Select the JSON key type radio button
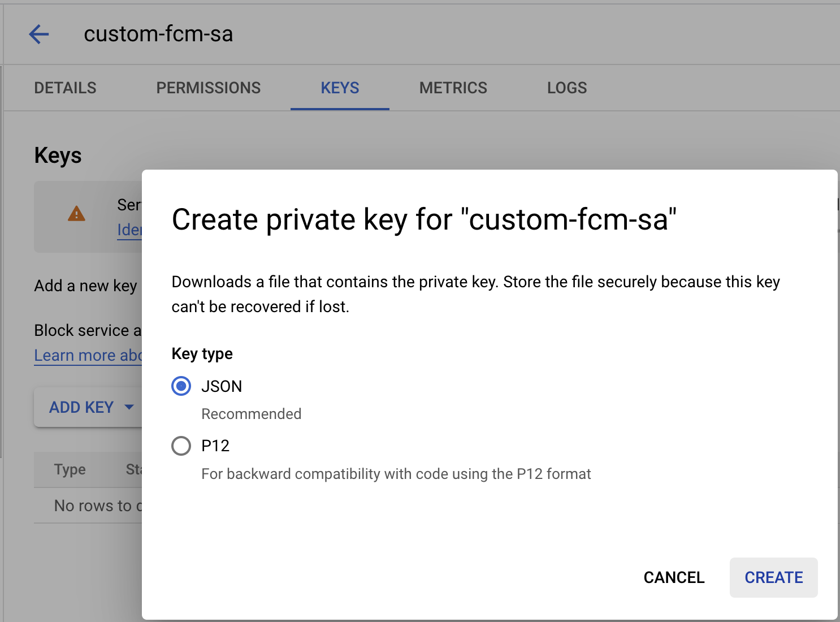Screen dimensions: 840x622 tap(181, 386)
